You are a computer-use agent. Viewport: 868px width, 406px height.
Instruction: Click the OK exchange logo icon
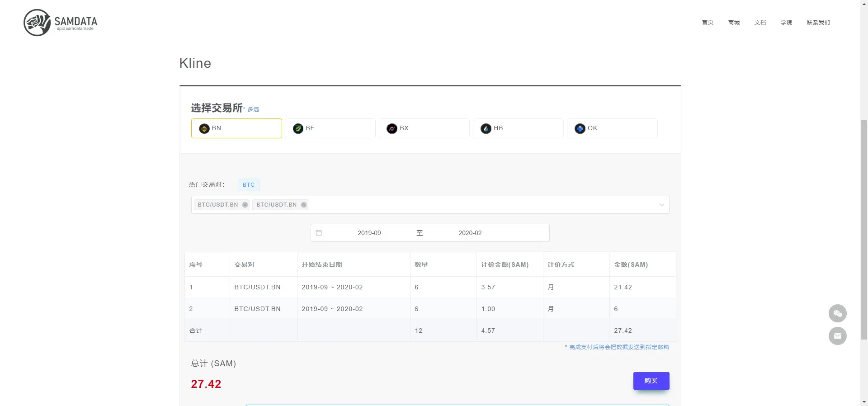point(580,129)
